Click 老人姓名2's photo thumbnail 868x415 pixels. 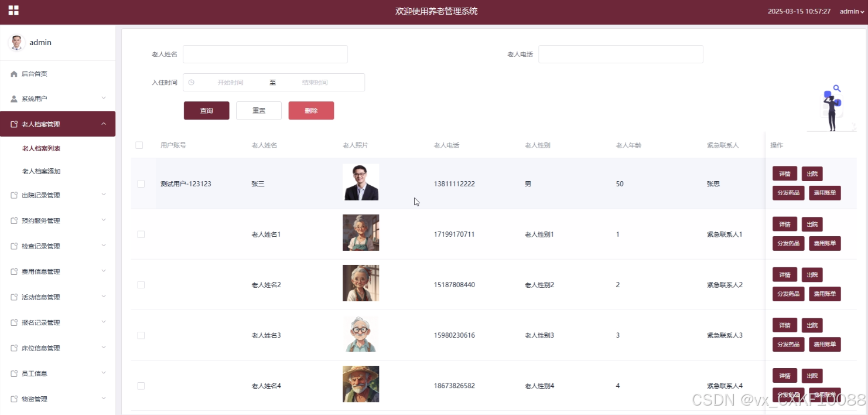[x=361, y=283]
